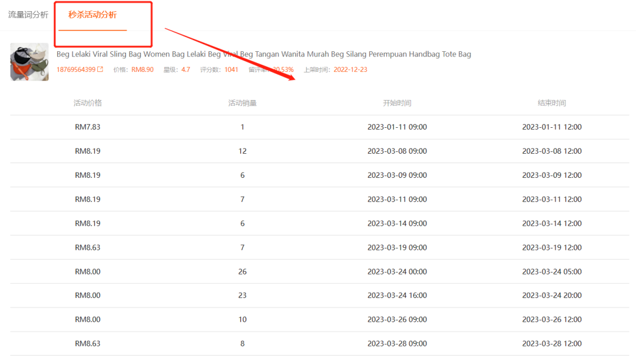This screenshot has width=636, height=364.
Task: Click sales quantity 23 in the table
Action: [x=243, y=296]
